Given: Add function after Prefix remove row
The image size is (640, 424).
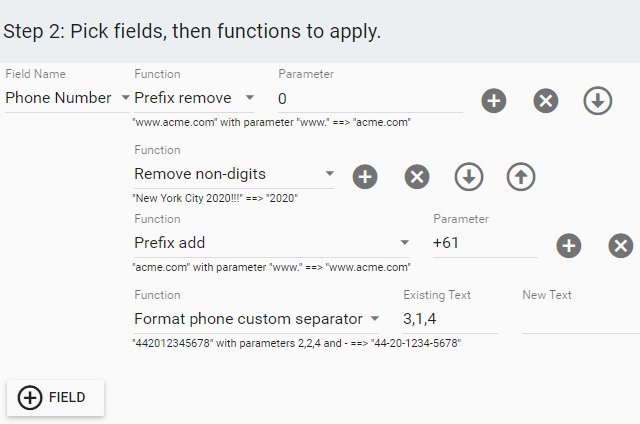Looking at the screenshot, I should [493, 100].
